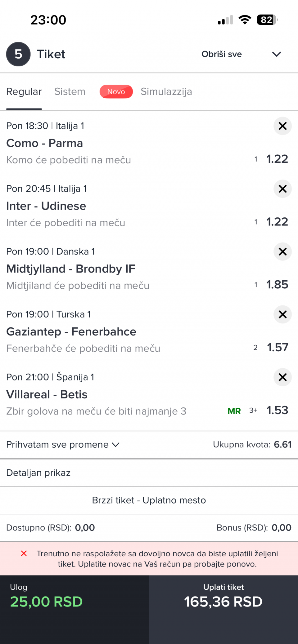Viewport: 298px width, 644px height.
Task: Tap the ticket count badge showing 5
Action: pyautogui.click(x=18, y=54)
